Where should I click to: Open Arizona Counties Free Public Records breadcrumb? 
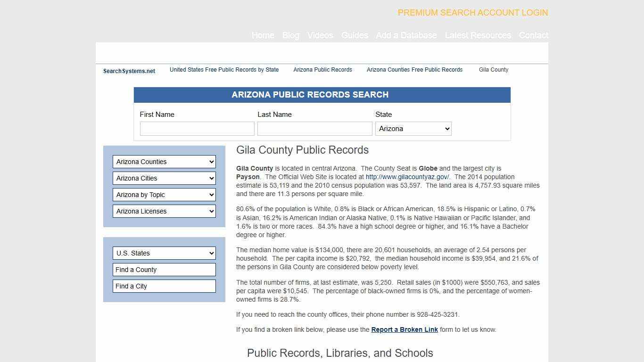tap(414, 70)
